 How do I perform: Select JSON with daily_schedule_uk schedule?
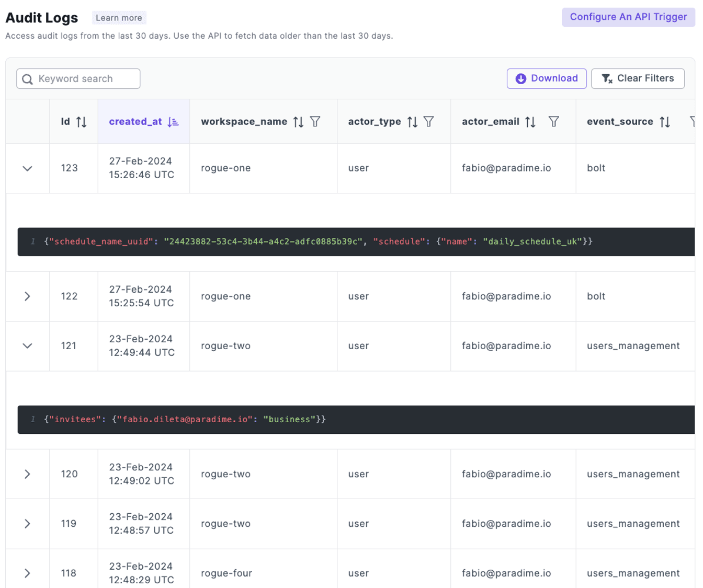pyautogui.click(x=356, y=242)
